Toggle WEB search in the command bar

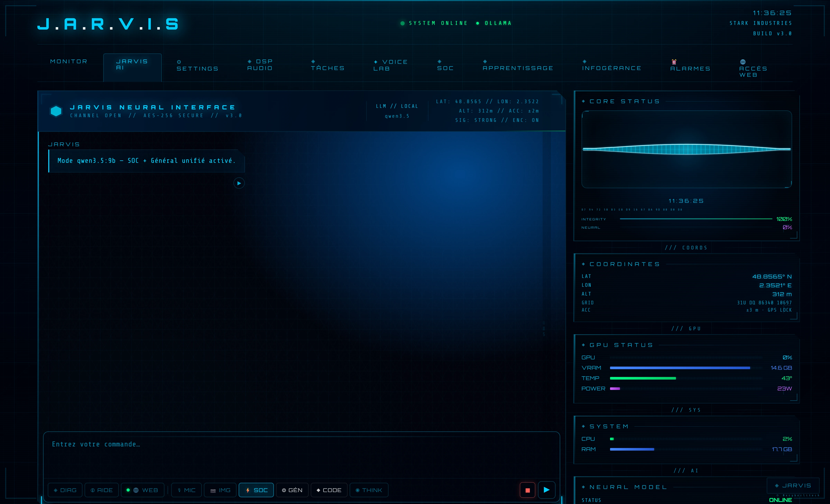(142, 490)
